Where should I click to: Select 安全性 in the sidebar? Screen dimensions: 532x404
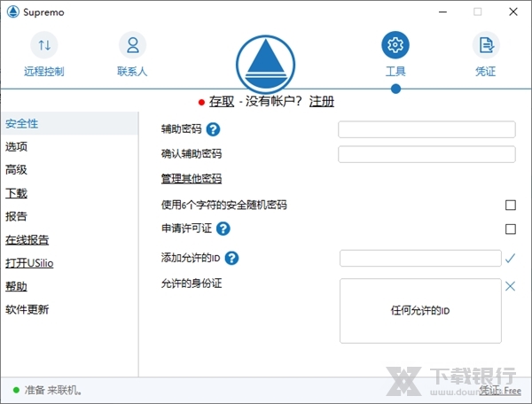click(69, 123)
